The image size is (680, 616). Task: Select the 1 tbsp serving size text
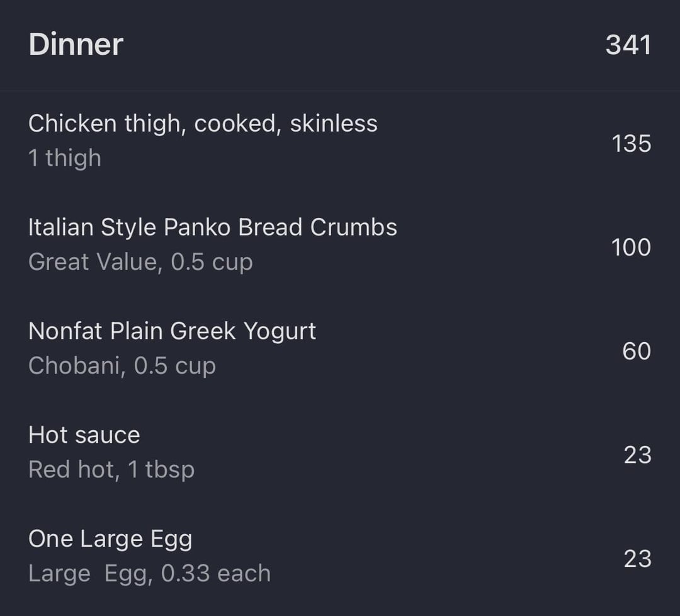[162, 470]
